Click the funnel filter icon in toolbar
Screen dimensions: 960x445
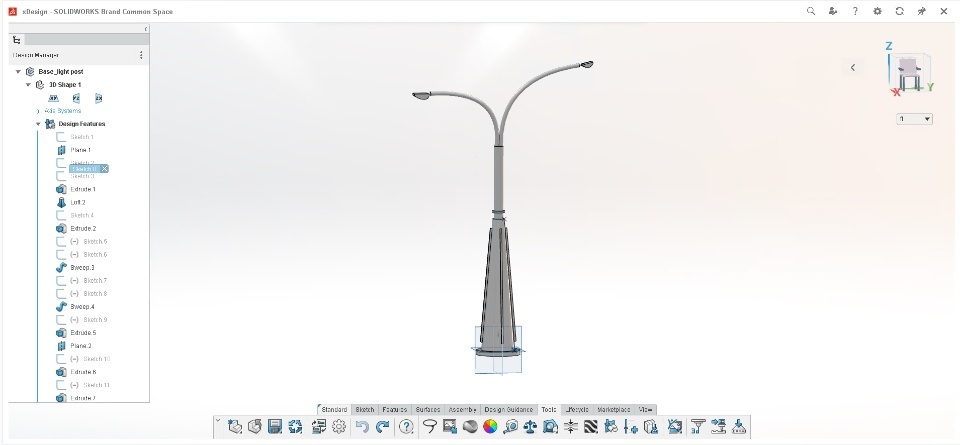point(697,427)
